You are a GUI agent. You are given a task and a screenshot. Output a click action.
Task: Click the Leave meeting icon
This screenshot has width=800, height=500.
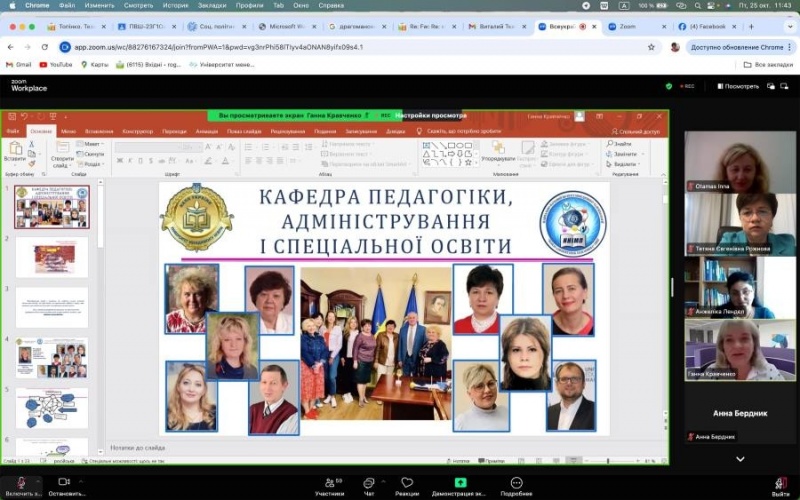coord(780,483)
